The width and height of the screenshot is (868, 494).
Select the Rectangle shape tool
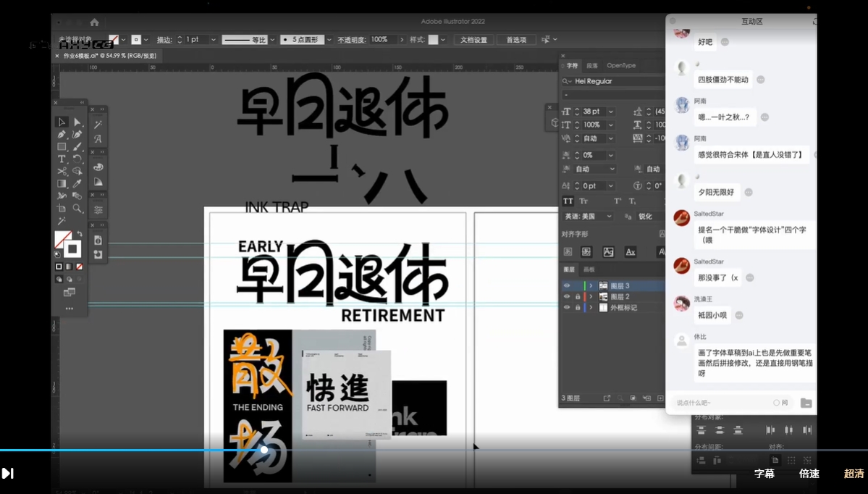point(62,147)
